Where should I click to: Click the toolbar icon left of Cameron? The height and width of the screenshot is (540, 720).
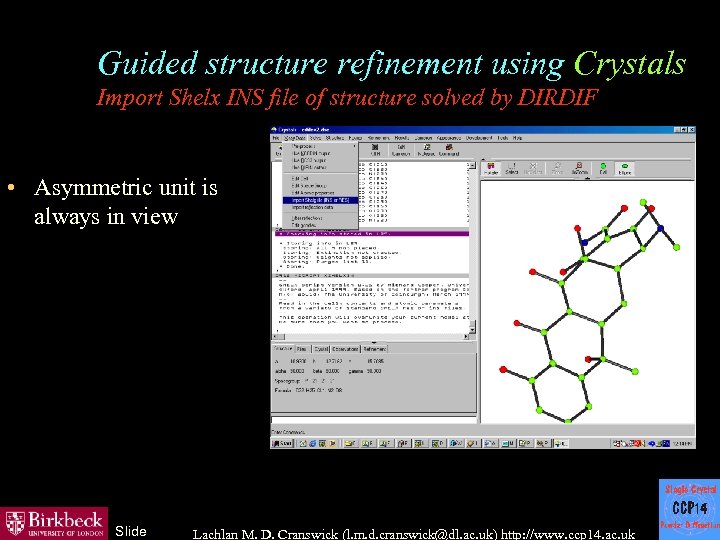[x=375, y=150]
